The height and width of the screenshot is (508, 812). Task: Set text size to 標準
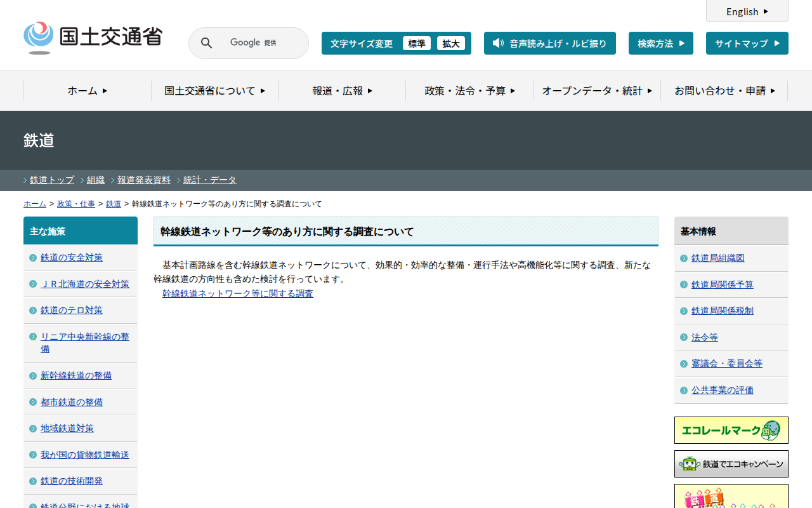tap(417, 43)
